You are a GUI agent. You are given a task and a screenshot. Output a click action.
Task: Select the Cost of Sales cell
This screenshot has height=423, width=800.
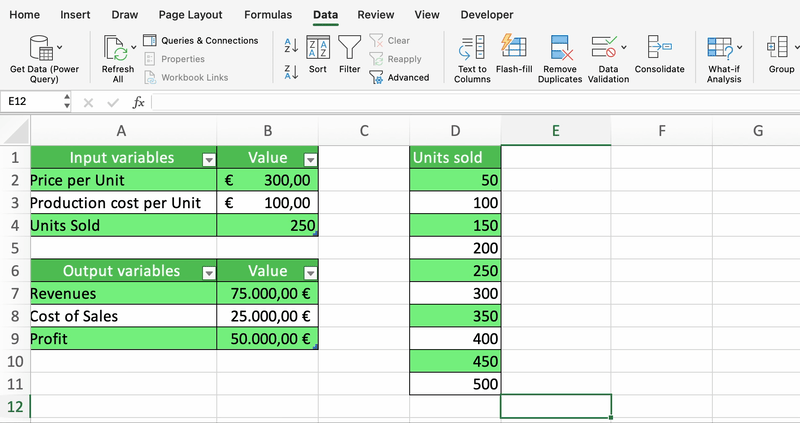[x=123, y=316]
